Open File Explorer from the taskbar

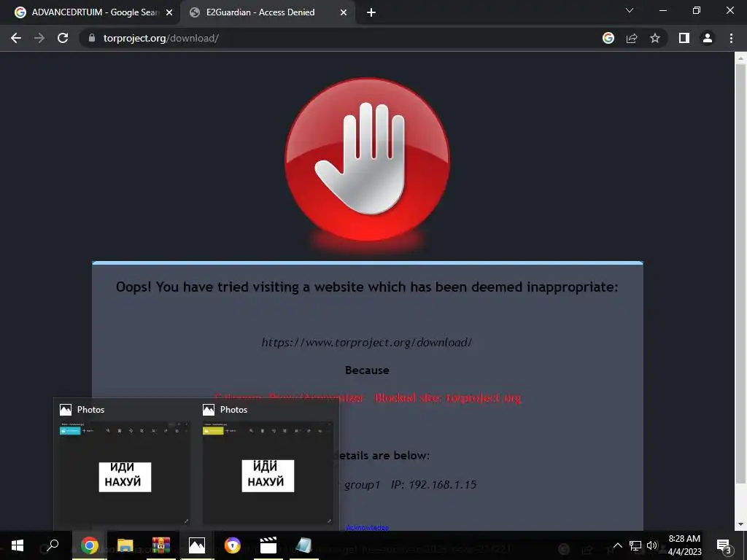(x=125, y=545)
